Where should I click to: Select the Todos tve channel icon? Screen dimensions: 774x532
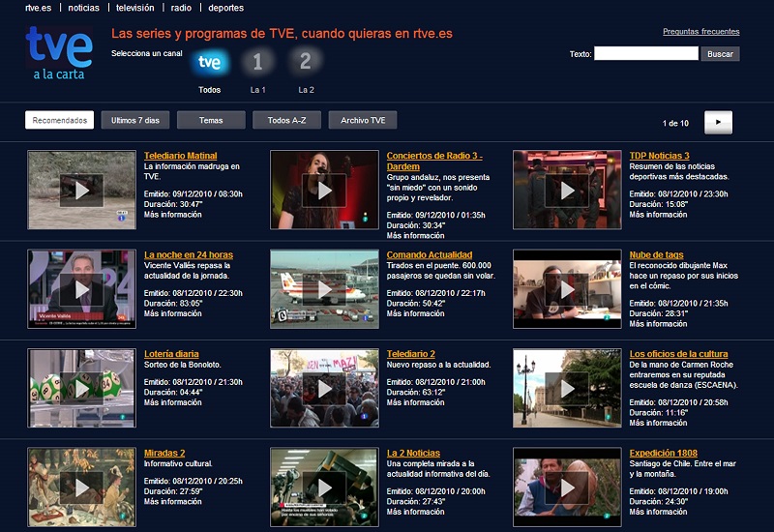[210, 62]
